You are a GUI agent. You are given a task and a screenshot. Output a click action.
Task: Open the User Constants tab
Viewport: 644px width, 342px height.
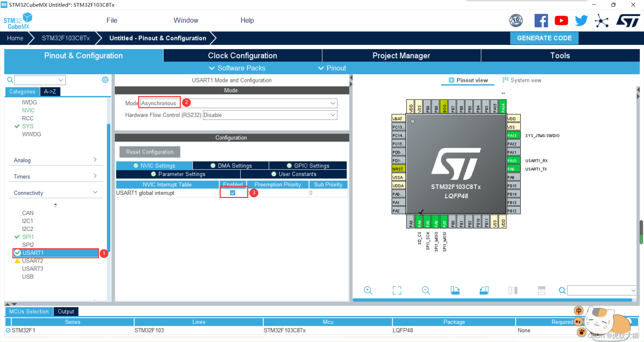294,174
